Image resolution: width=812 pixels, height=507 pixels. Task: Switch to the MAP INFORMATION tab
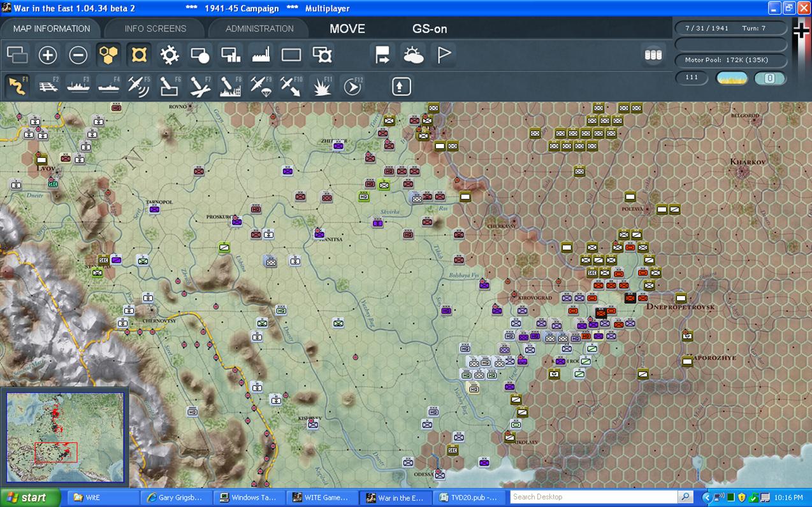[x=52, y=29]
